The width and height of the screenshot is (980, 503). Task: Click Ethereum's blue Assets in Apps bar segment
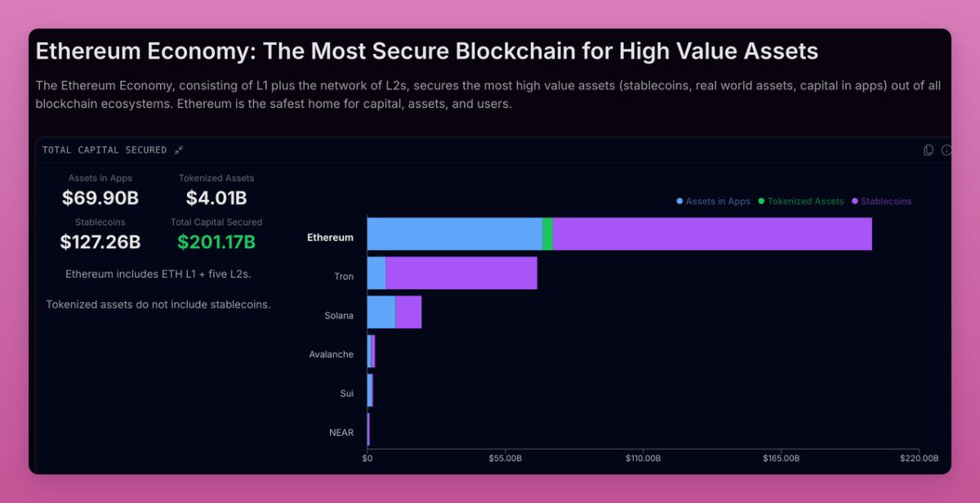point(454,234)
